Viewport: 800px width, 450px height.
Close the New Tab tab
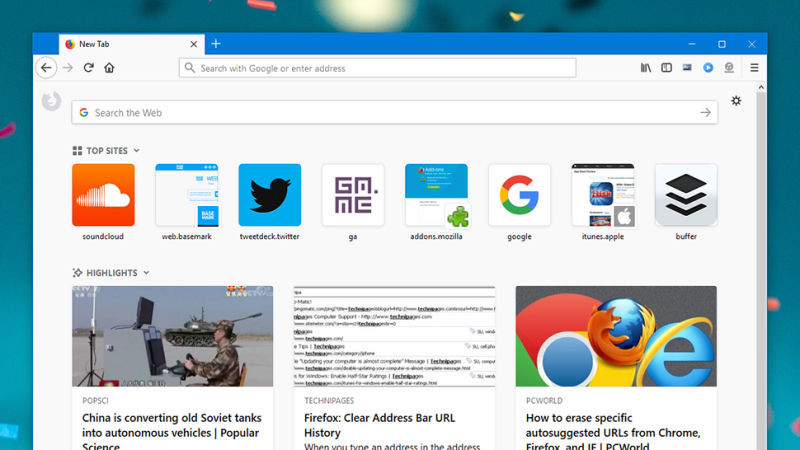click(x=194, y=44)
